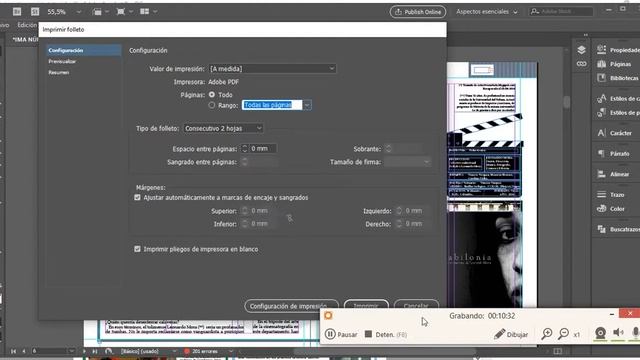Open the Estilos de párrafo panel icon

click(601, 112)
